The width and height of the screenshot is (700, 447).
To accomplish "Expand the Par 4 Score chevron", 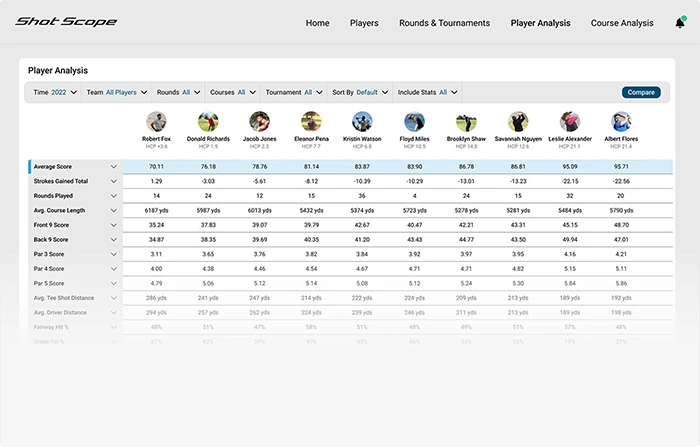I will click(113, 269).
